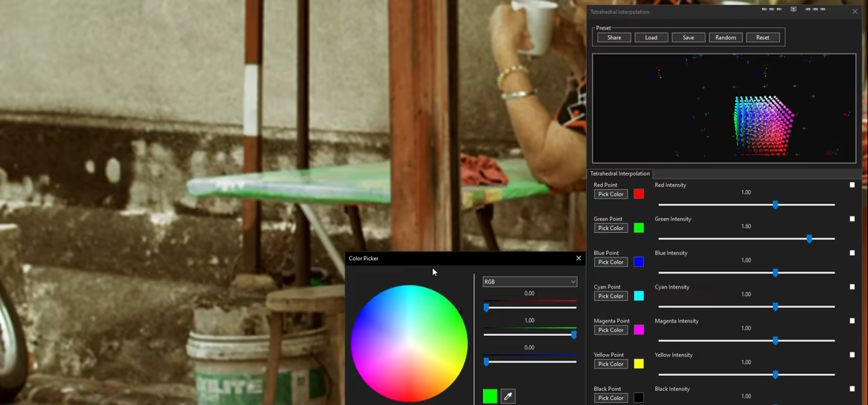This screenshot has height=405, width=868.
Task: Click the Random preset button
Action: click(x=725, y=38)
